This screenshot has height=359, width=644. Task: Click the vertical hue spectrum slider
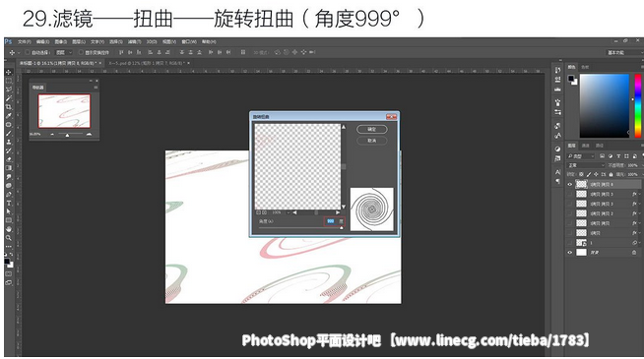click(638, 106)
